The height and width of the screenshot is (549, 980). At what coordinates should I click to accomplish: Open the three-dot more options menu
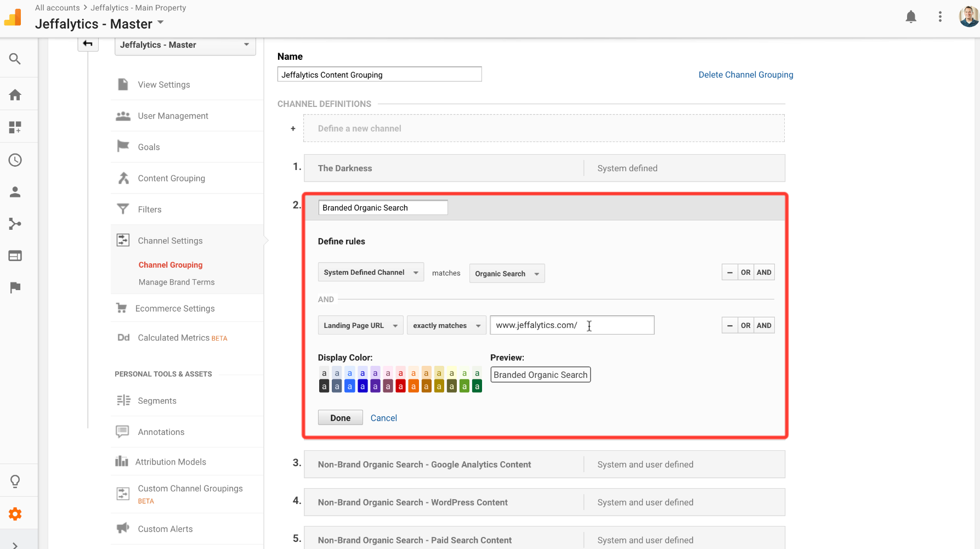pyautogui.click(x=940, y=16)
